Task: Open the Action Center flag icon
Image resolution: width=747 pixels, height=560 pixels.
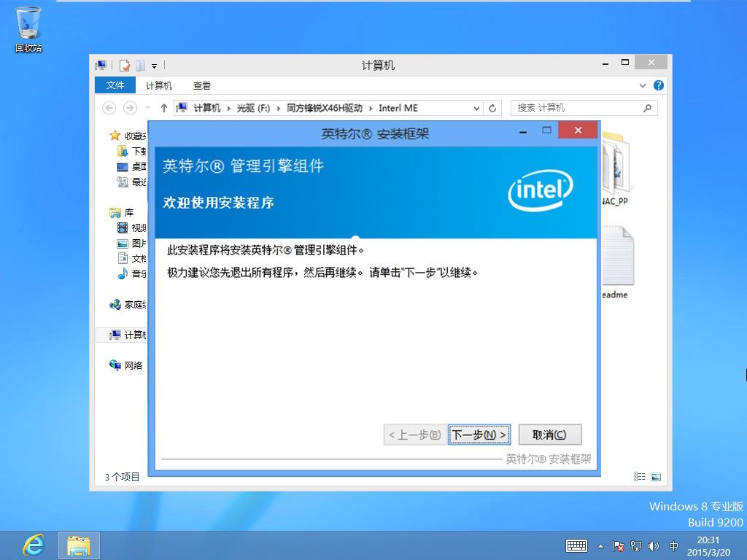Action: pos(619,546)
